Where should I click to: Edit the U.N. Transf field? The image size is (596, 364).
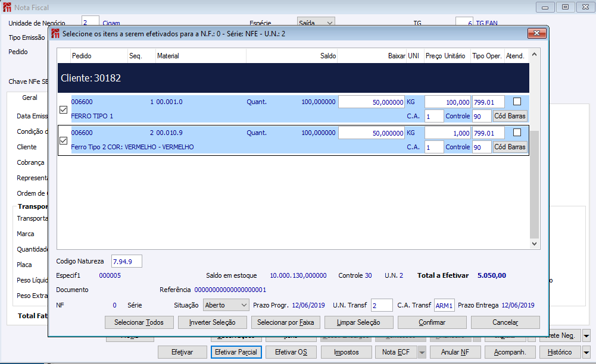point(382,305)
